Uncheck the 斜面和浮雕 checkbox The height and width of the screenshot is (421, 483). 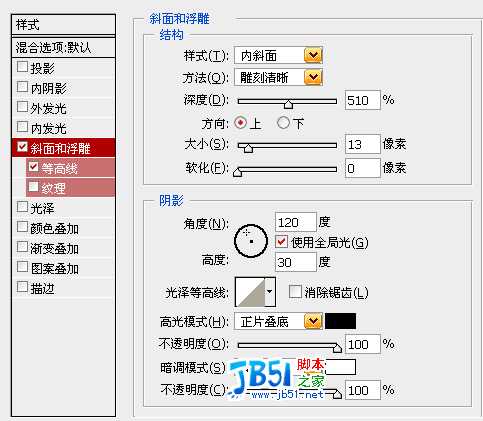pyautogui.click(x=22, y=147)
